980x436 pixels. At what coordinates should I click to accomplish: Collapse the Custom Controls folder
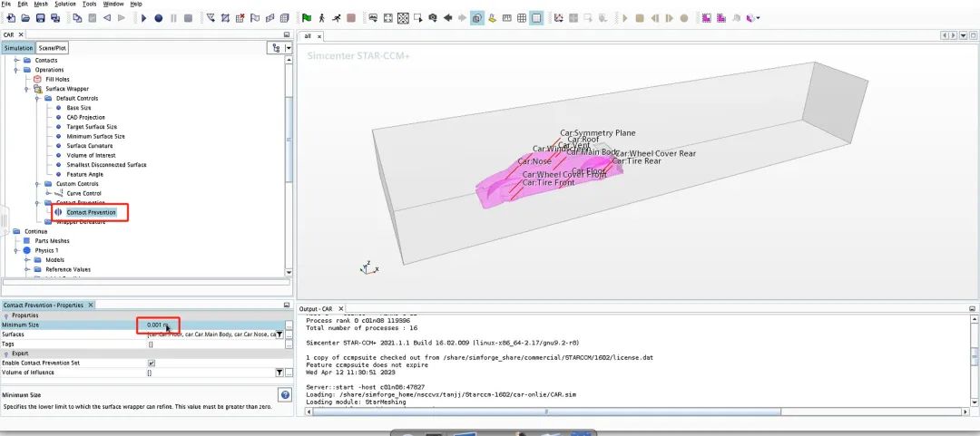click(x=38, y=184)
